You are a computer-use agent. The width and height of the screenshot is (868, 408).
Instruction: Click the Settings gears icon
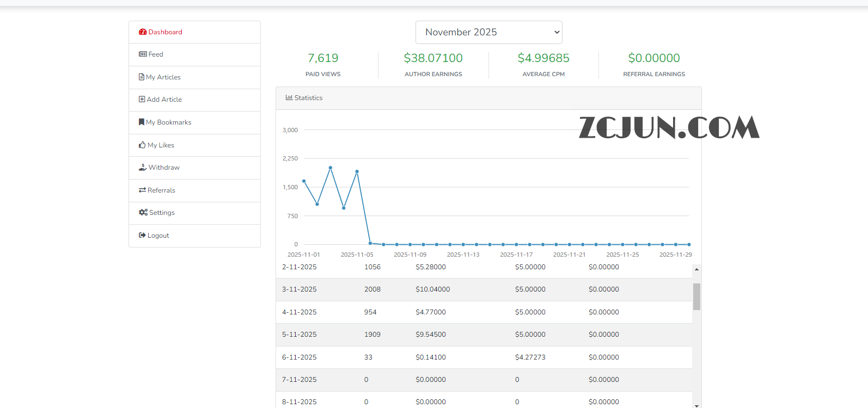pyautogui.click(x=143, y=213)
